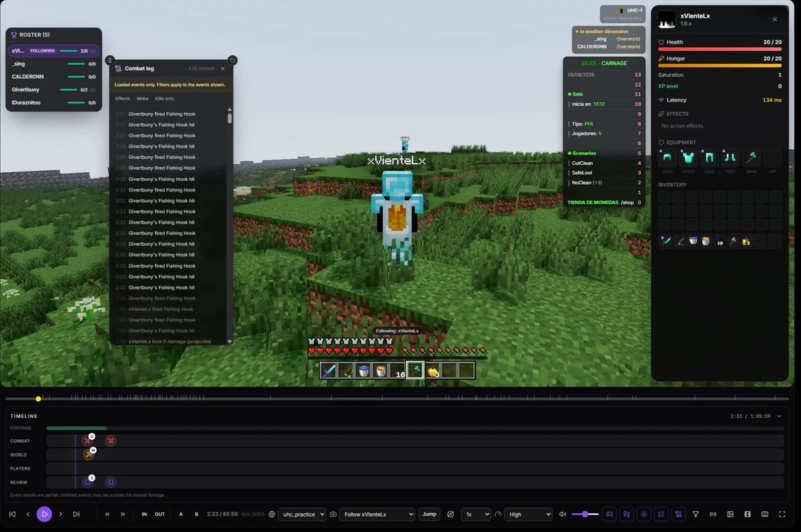Close the xVienteLx player panel
Image resolution: width=801 pixels, height=532 pixels.
coord(774,19)
